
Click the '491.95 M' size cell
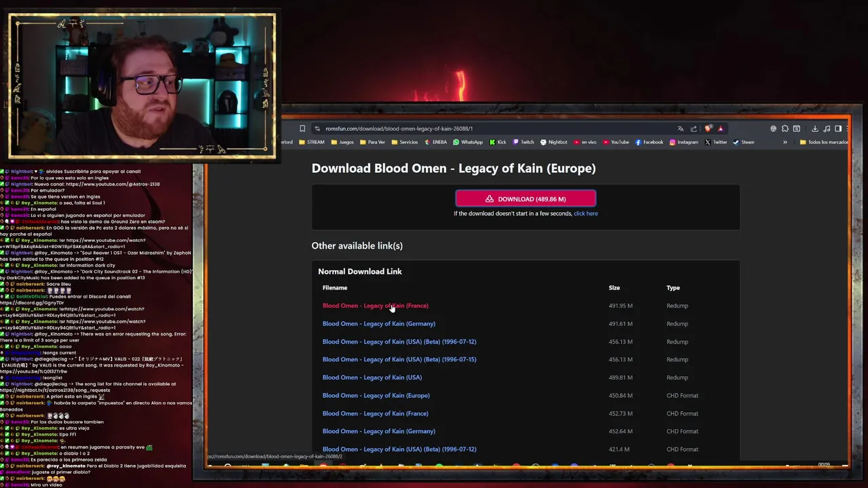click(x=620, y=306)
